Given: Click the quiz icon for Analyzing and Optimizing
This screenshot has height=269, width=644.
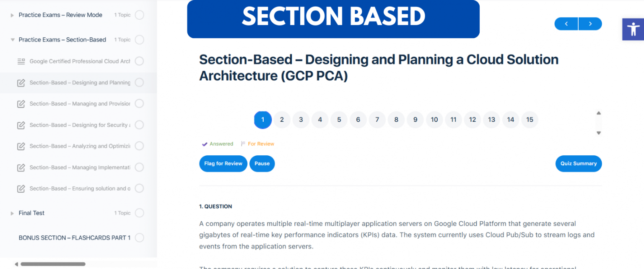Looking at the screenshot, I should coord(21,146).
